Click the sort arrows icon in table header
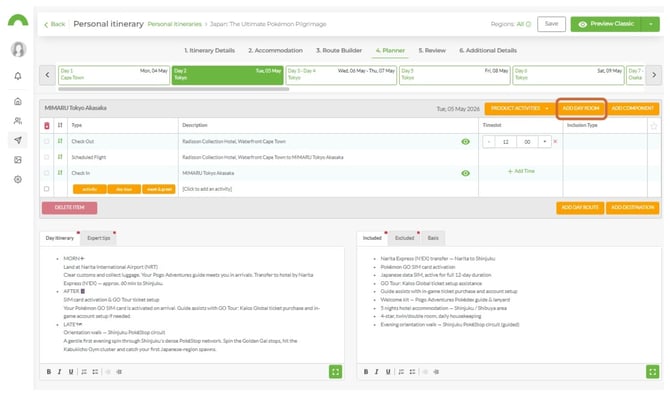670x393 pixels. pos(60,125)
